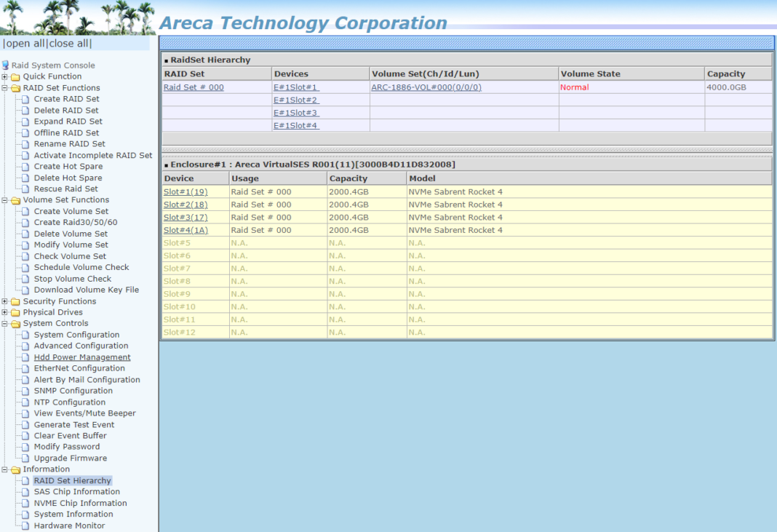The height and width of the screenshot is (532, 777).
Task: Collapse the System Controls tree node
Action: point(5,324)
